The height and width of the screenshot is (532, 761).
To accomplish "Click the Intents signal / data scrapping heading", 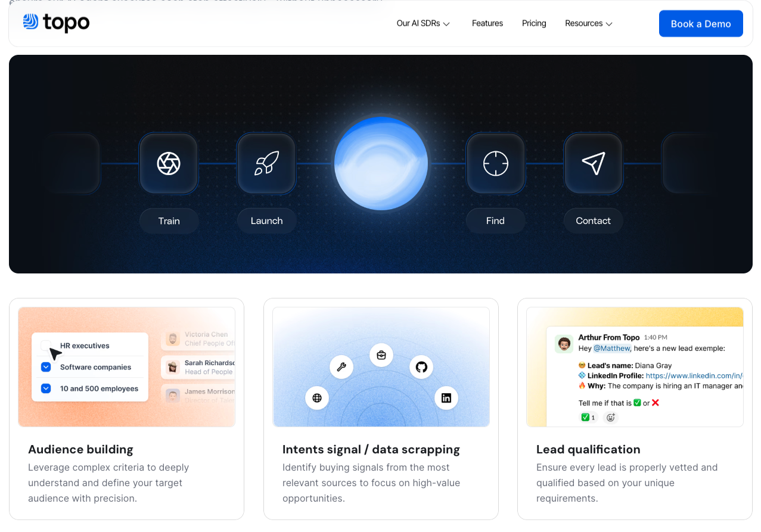I will (x=371, y=450).
